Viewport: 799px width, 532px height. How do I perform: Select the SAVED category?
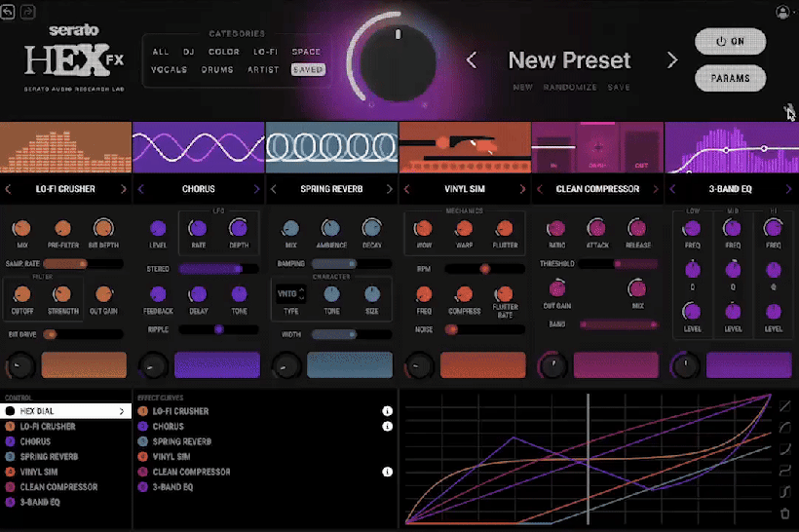(308, 70)
